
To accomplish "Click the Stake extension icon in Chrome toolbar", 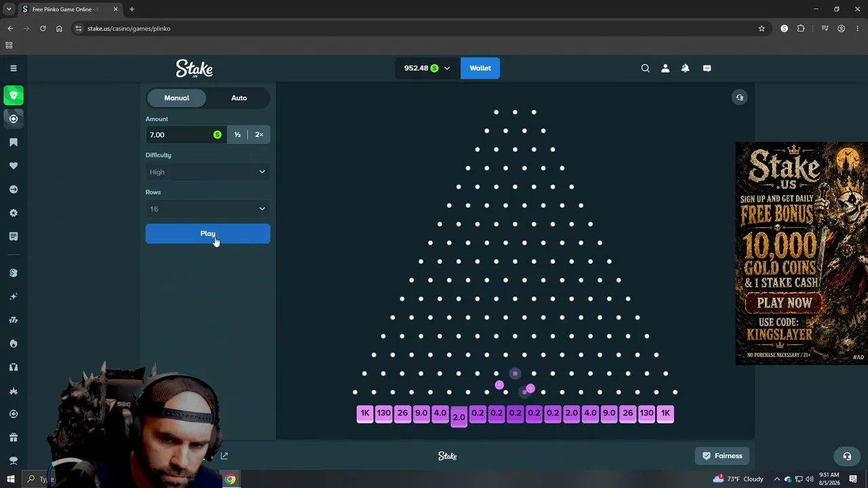I will [x=785, y=28].
